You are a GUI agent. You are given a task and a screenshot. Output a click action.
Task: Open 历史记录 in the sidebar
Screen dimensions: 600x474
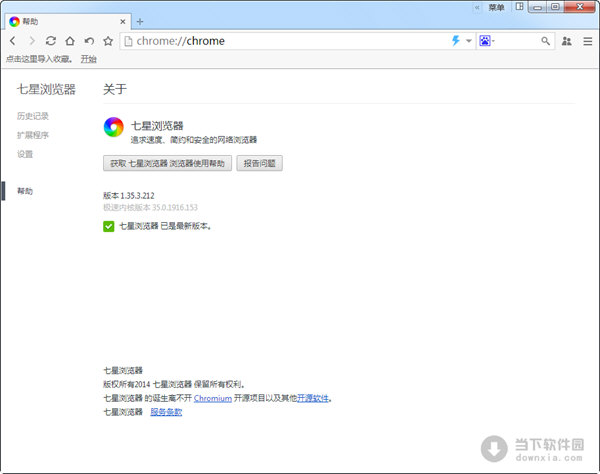coord(33,116)
